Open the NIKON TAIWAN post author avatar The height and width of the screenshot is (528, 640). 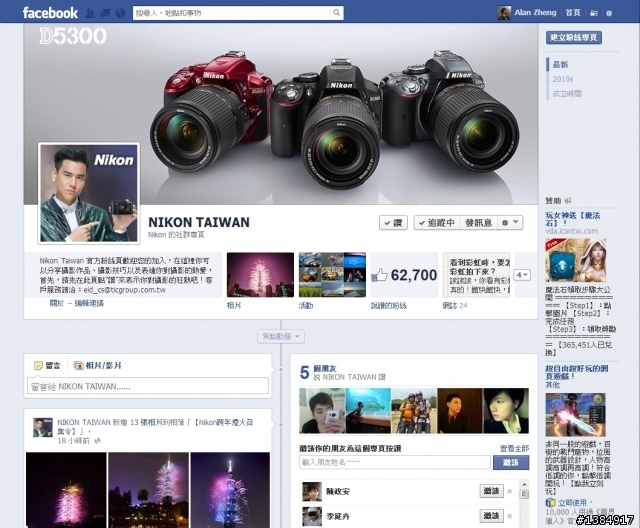[43, 427]
